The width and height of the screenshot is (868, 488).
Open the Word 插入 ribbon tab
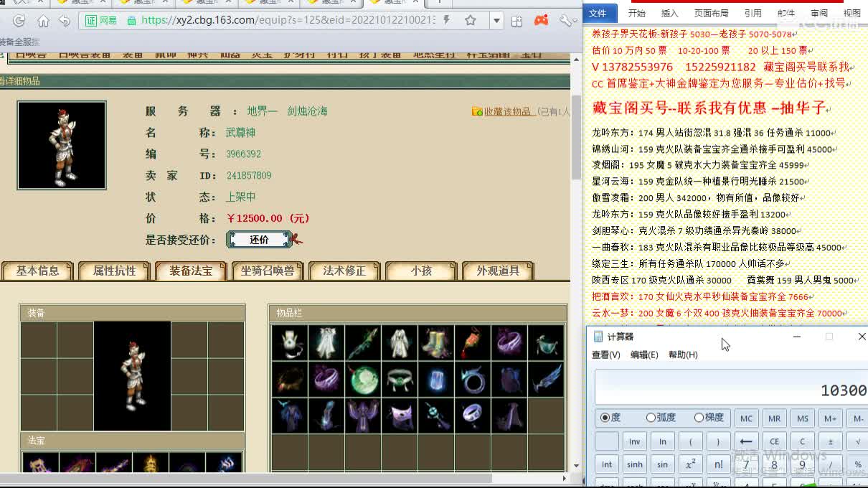(669, 13)
